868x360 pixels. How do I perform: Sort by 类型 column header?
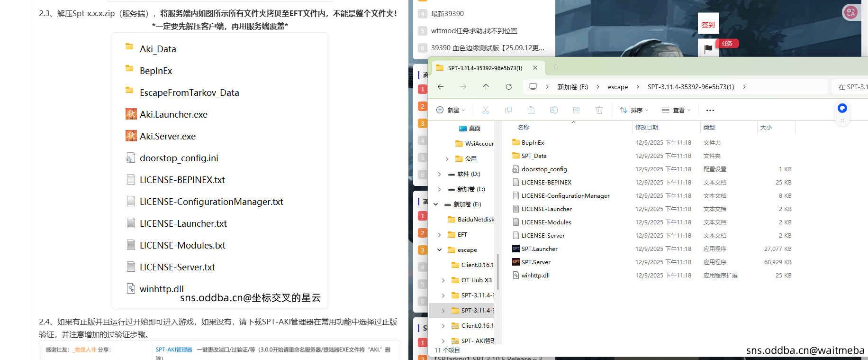tap(709, 127)
